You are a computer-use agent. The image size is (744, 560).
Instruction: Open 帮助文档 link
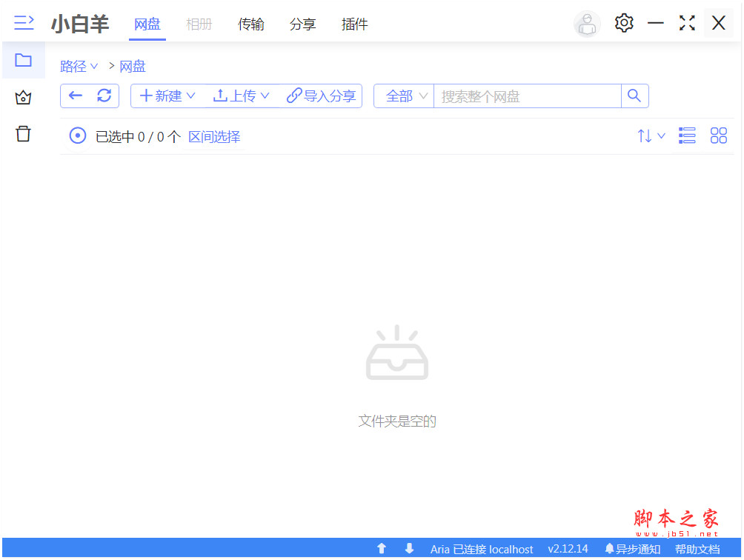pos(697,549)
